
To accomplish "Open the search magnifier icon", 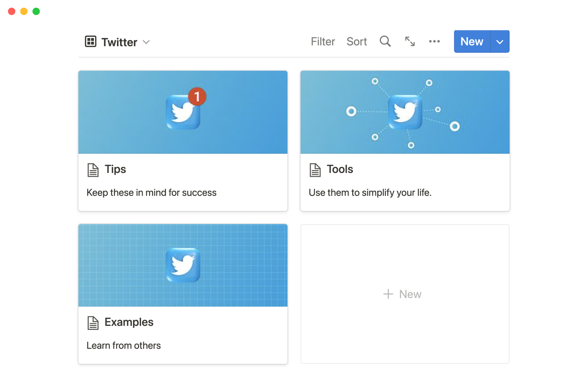I will point(385,41).
